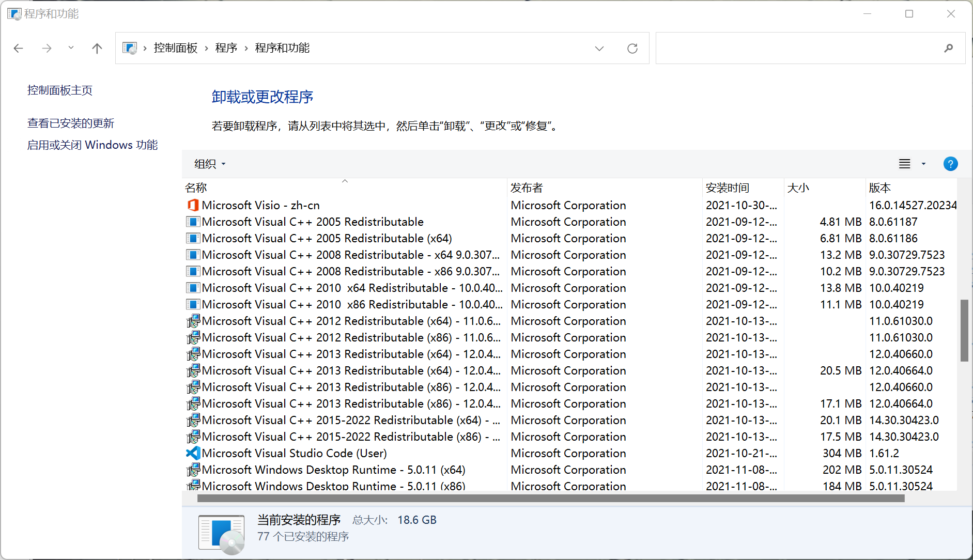Open 查看已安装的更新 link

tap(71, 123)
